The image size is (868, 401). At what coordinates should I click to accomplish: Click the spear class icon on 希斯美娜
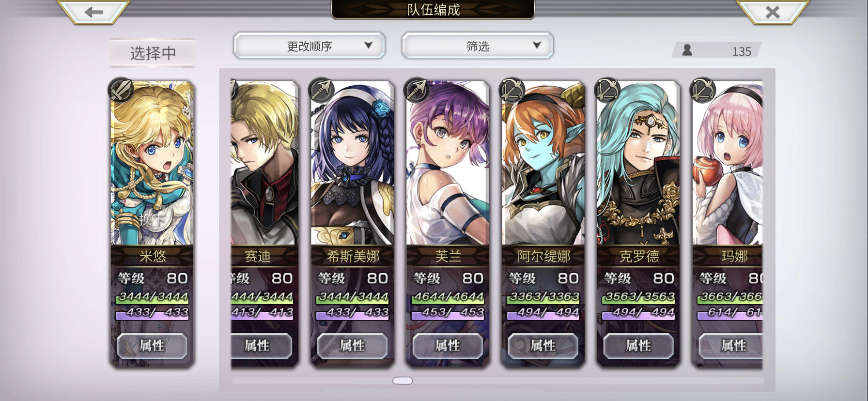[x=321, y=90]
